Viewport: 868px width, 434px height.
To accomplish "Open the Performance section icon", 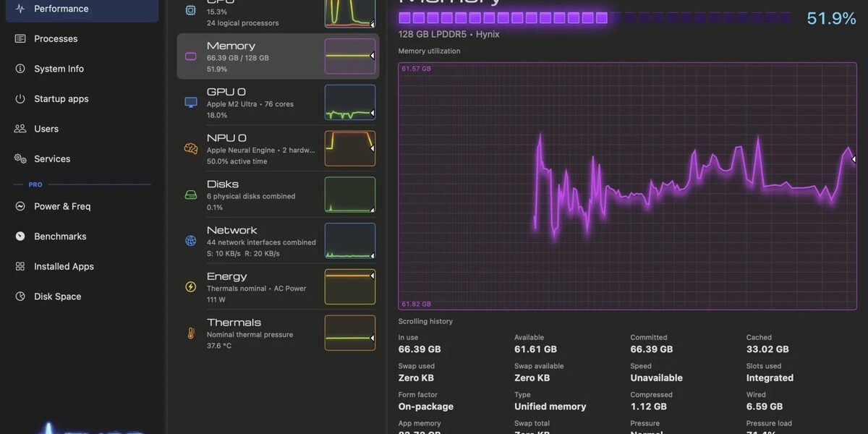I will (20, 9).
